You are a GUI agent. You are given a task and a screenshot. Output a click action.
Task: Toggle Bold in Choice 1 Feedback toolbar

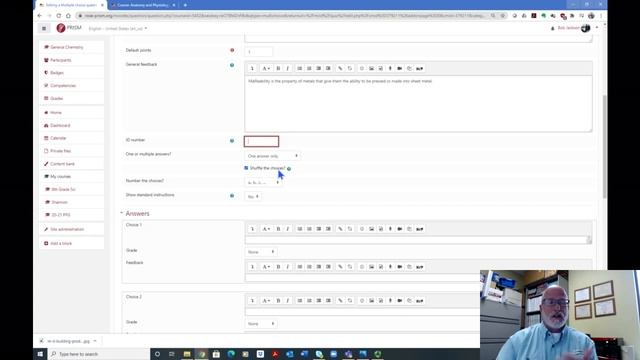click(278, 267)
